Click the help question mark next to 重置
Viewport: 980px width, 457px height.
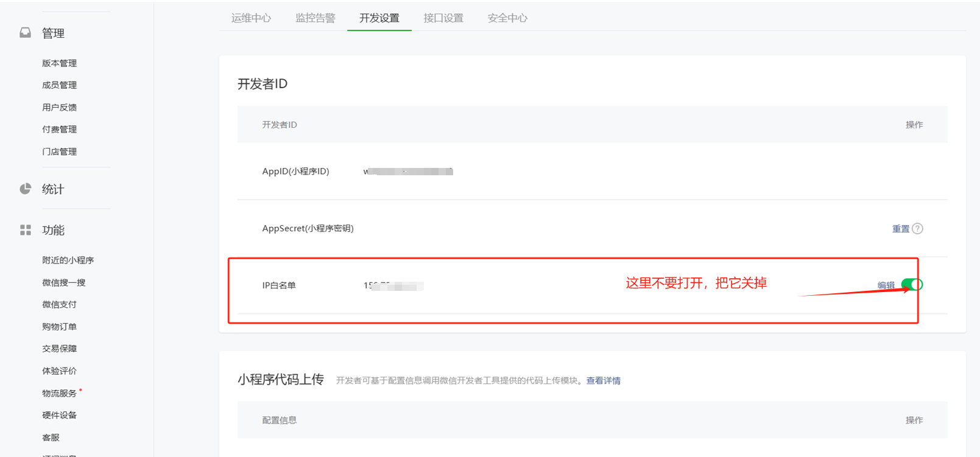coord(917,229)
